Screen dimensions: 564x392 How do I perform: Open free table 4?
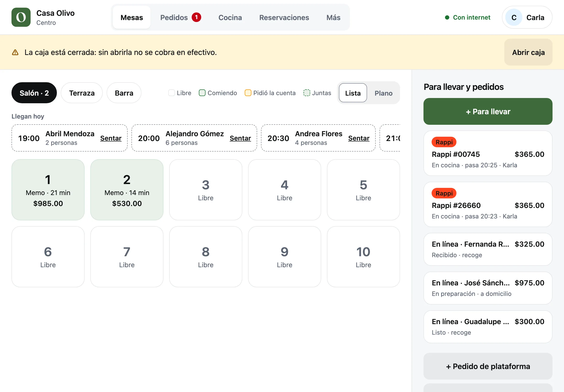[x=284, y=190]
